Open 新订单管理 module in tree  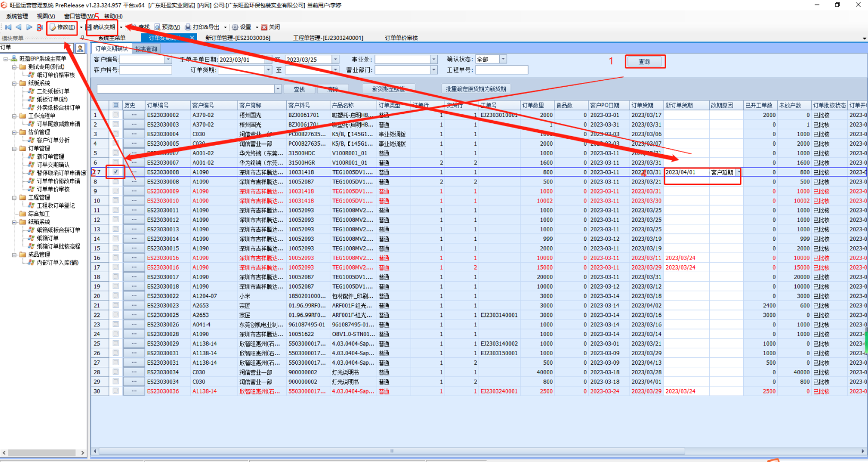pos(50,157)
